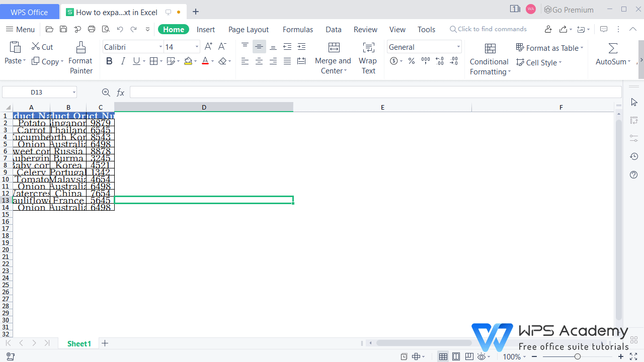Viewport: 644px width, 362px height.
Task: Click the Percent style icon
Action: 411,61
